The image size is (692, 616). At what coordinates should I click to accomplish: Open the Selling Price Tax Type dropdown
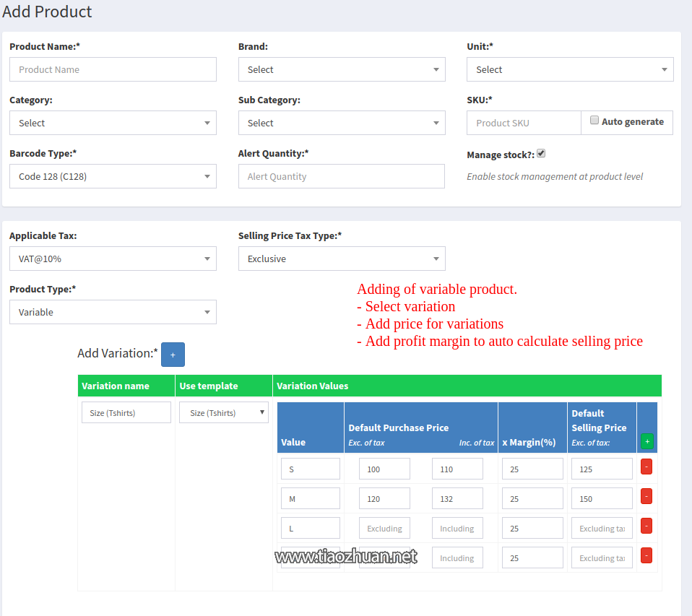tap(341, 259)
